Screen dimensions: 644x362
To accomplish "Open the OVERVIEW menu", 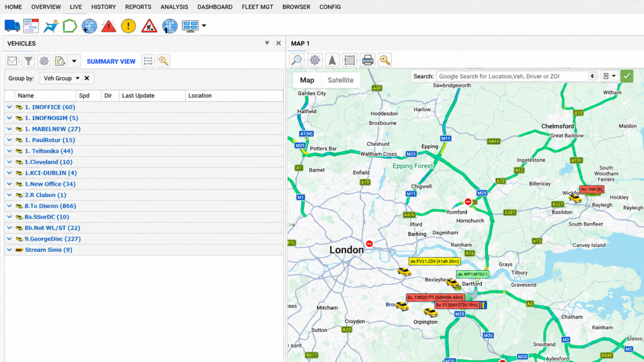I will click(x=46, y=7).
